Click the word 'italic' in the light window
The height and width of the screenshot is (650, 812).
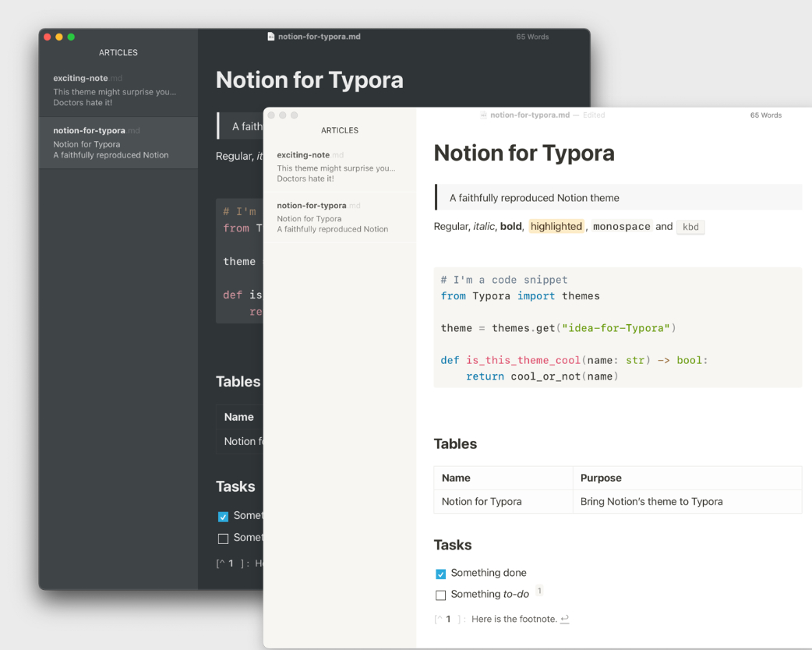coord(484,226)
